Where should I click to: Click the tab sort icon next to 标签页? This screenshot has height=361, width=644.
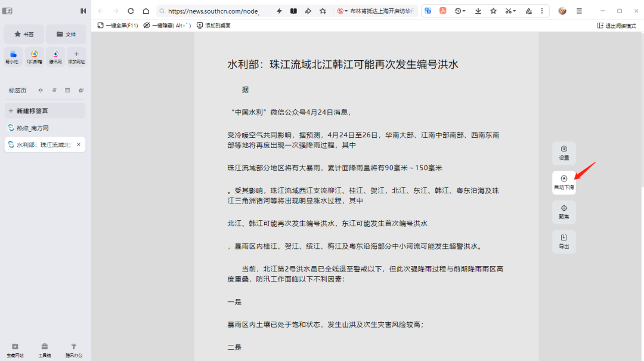(x=54, y=90)
